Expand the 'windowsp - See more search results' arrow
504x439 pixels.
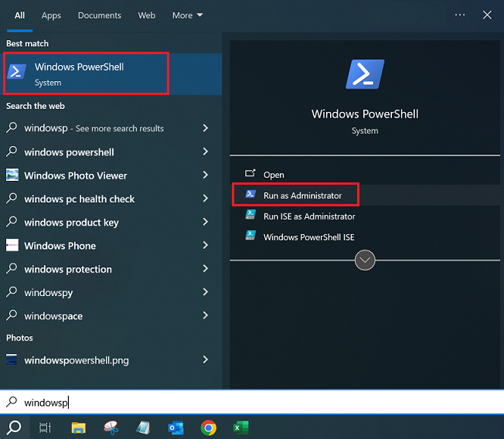pyautogui.click(x=206, y=128)
